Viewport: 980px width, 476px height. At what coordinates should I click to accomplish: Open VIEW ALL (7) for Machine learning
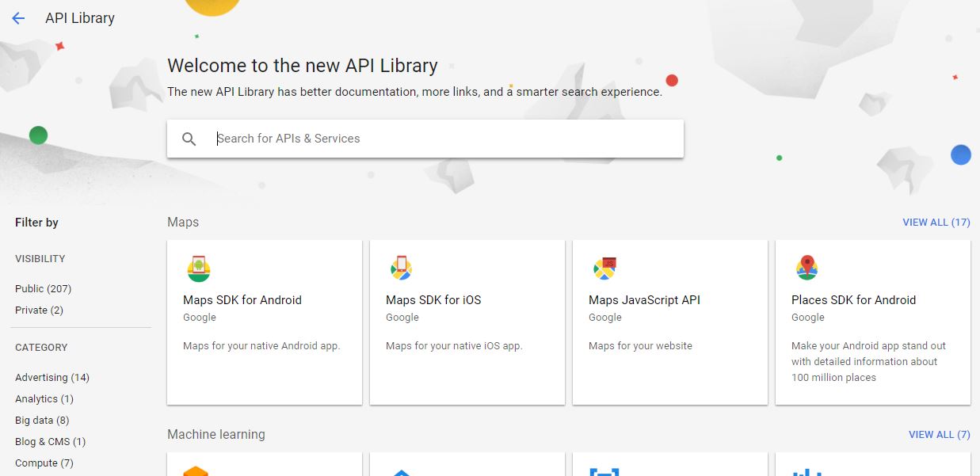tap(940, 435)
